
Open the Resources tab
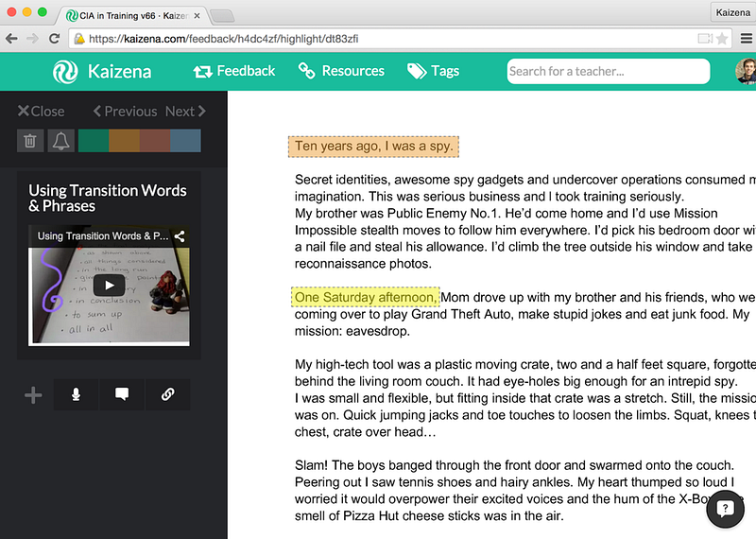(341, 71)
